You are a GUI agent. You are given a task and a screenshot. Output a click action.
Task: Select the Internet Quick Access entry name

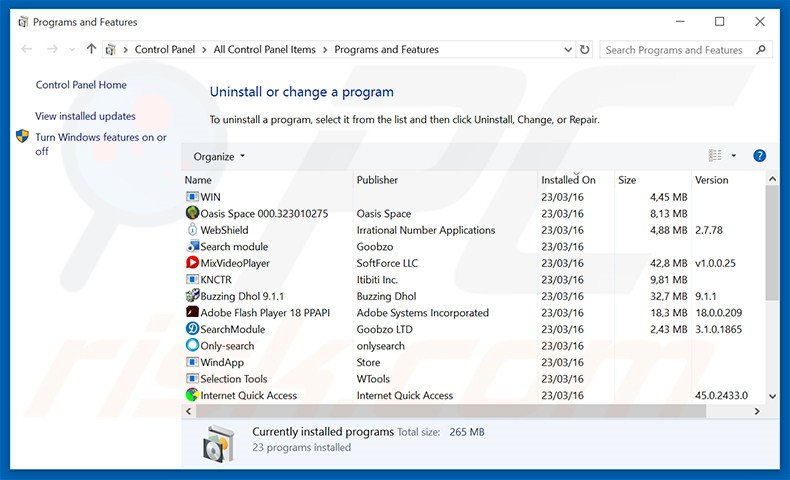coord(248,395)
